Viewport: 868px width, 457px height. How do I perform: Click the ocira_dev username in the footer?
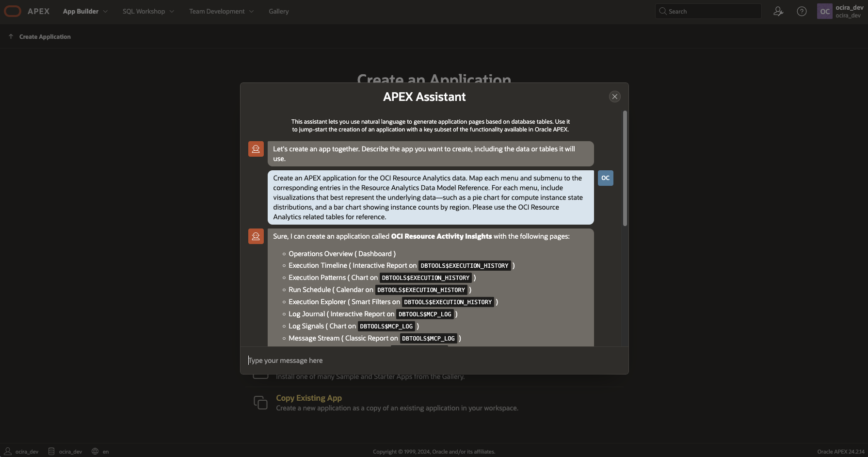click(x=27, y=451)
